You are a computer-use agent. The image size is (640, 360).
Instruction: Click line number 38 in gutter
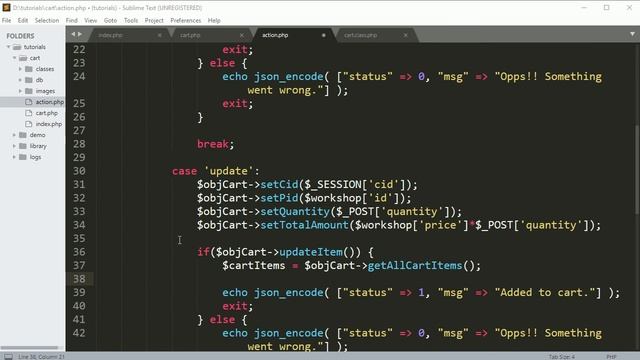tap(79, 279)
